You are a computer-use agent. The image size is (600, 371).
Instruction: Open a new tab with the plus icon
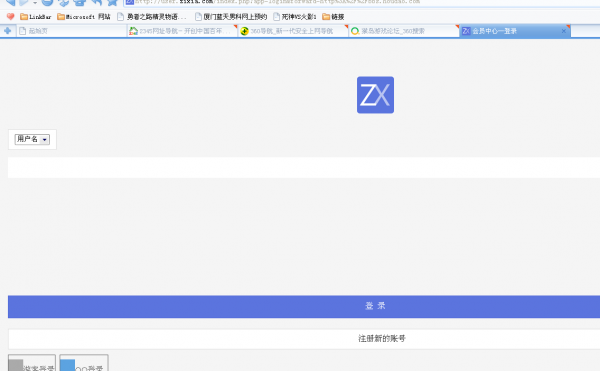[8, 31]
